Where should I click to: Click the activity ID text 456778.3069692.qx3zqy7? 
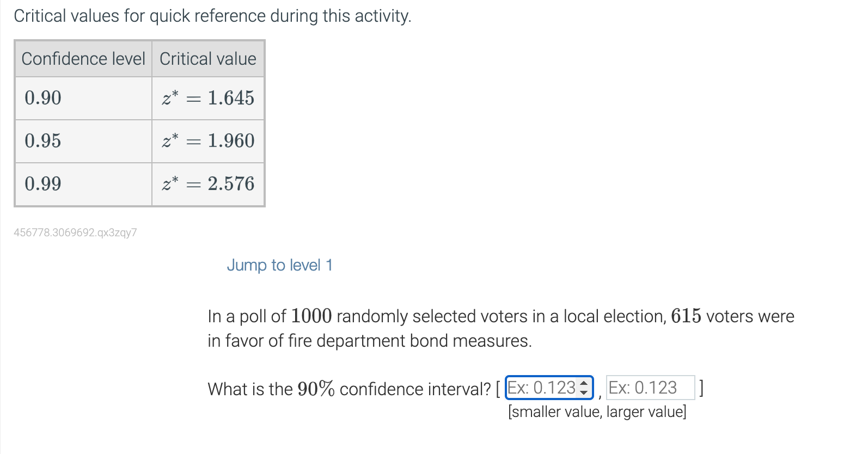(x=75, y=232)
